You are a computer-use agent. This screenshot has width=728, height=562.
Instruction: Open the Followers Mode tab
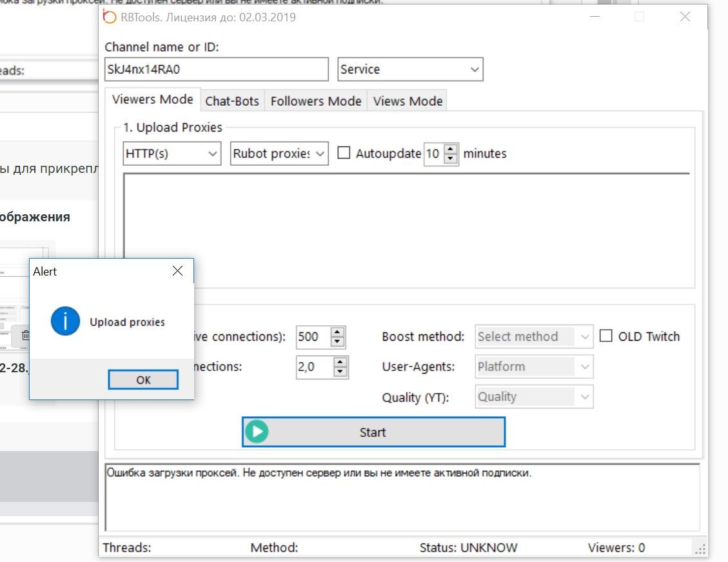click(316, 101)
